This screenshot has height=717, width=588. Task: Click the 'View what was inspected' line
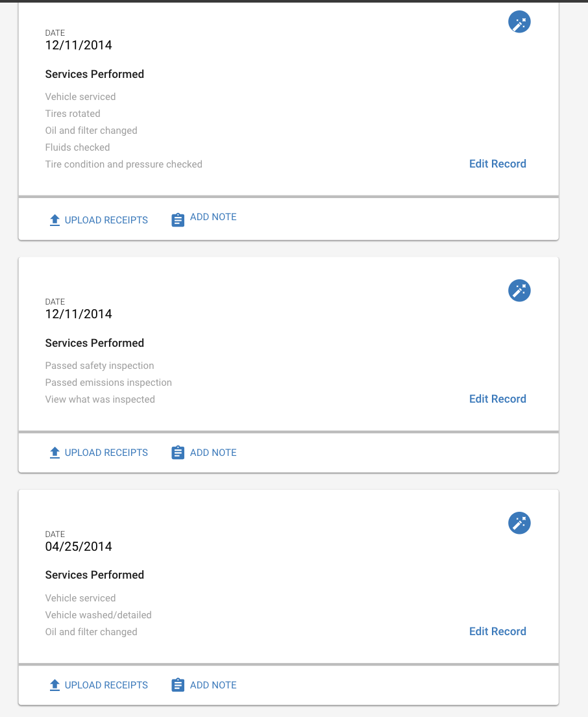click(99, 399)
